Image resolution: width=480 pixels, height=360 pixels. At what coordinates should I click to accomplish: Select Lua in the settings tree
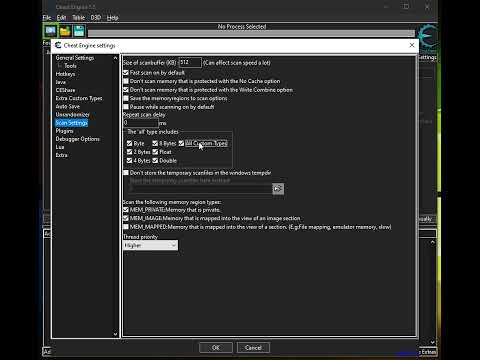click(60, 147)
